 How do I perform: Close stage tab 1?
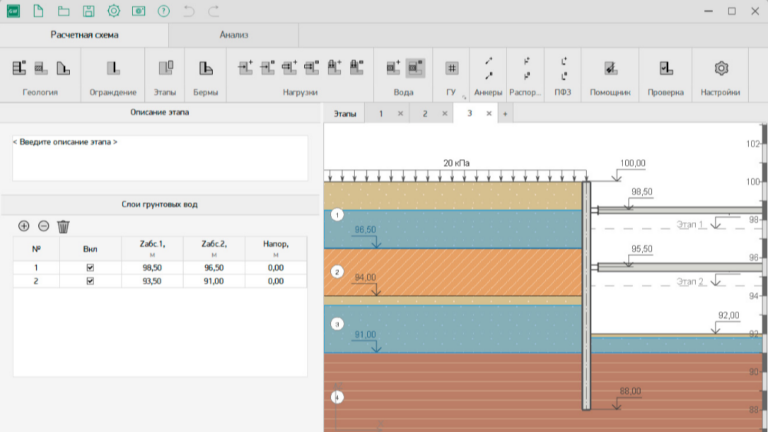point(400,114)
